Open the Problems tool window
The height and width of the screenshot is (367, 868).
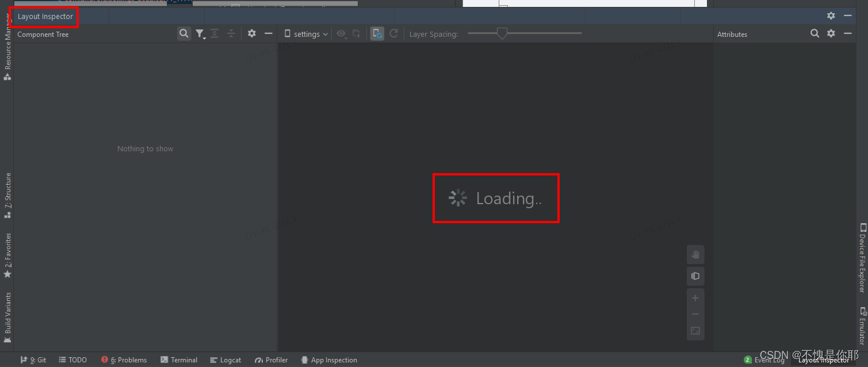tap(124, 360)
